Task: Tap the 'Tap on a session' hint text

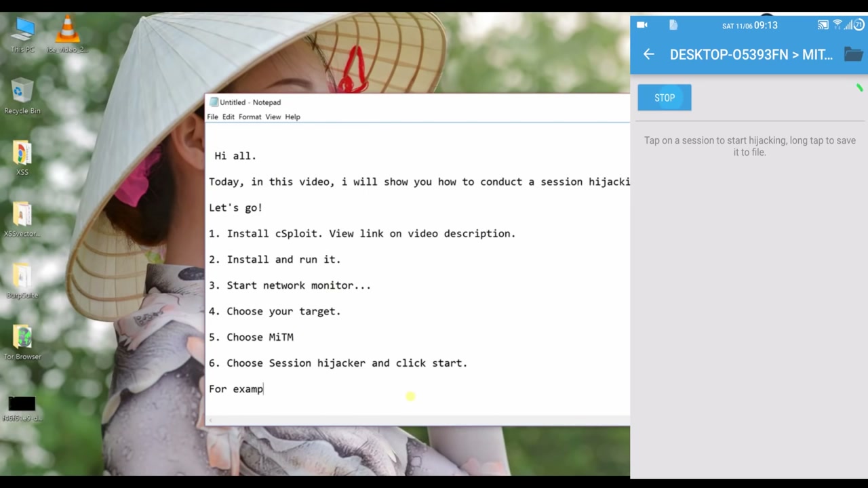Action: point(749,146)
